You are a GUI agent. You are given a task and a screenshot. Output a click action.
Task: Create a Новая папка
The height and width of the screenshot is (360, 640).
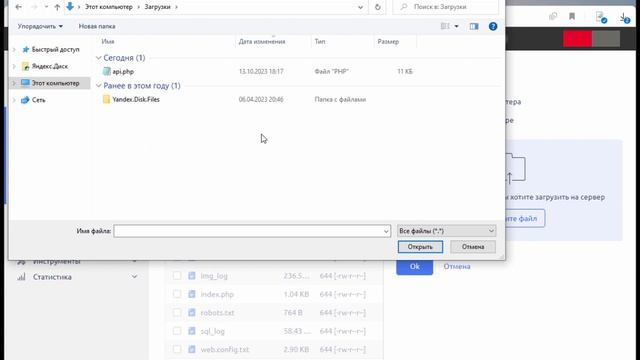pyautogui.click(x=97, y=26)
